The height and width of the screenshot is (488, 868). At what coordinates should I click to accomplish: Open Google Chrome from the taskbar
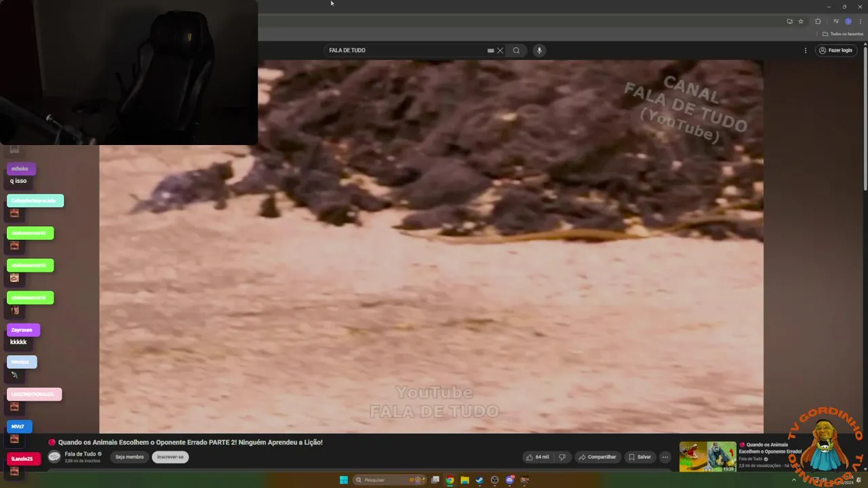click(450, 480)
